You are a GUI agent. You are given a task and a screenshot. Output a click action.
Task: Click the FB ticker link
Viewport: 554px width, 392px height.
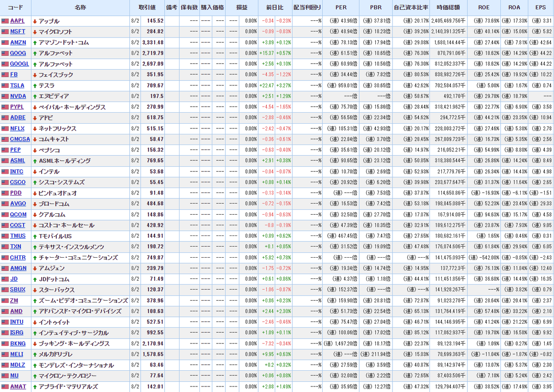[x=14, y=75]
